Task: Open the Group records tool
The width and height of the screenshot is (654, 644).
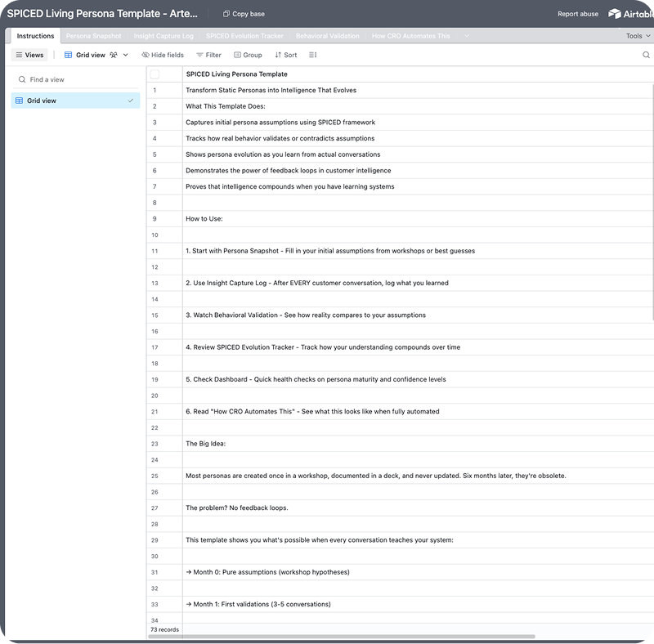Action: pos(248,55)
